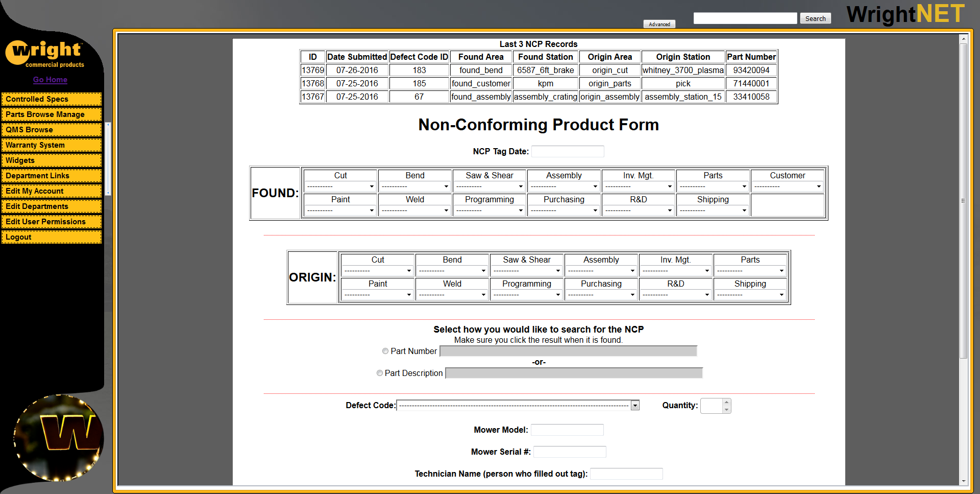This screenshot has width=980, height=494.
Task: Open the ORIGIN Shipping dropdown
Action: pyautogui.click(x=750, y=295)
